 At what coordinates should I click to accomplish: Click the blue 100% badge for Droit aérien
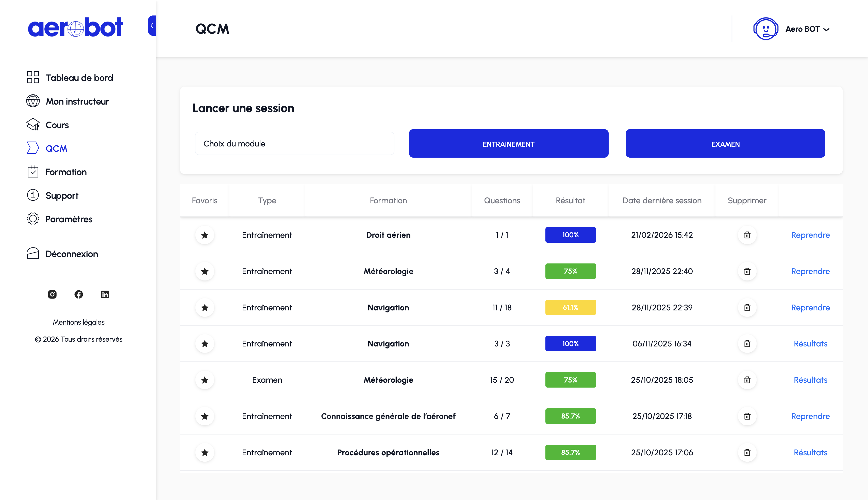pos(570,235)
